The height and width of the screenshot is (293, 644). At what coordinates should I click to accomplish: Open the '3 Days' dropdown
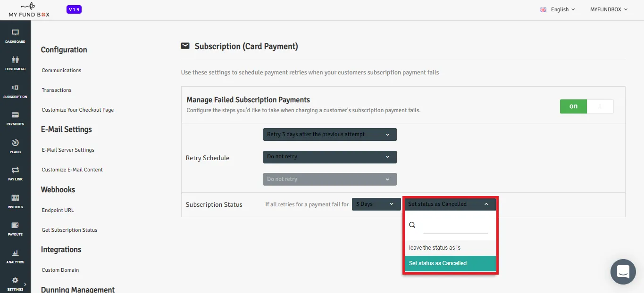click(376, 204)
